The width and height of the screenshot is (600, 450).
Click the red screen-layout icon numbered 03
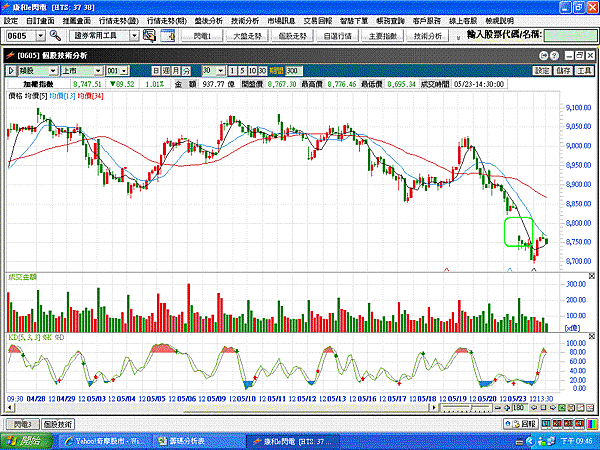tap(568, 424)
